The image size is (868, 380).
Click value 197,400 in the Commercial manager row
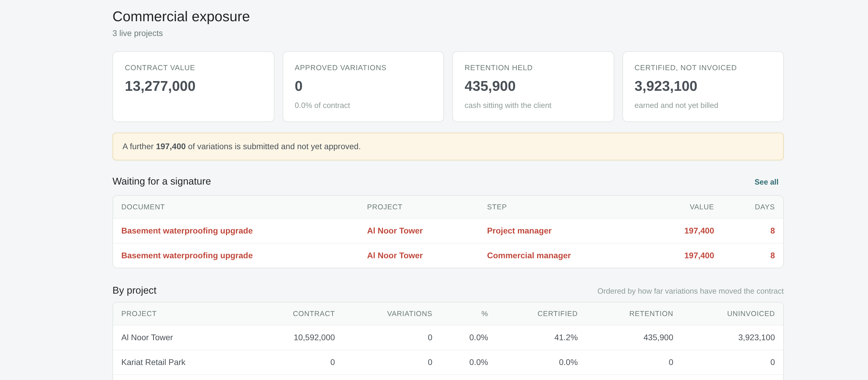coord(699,256)
